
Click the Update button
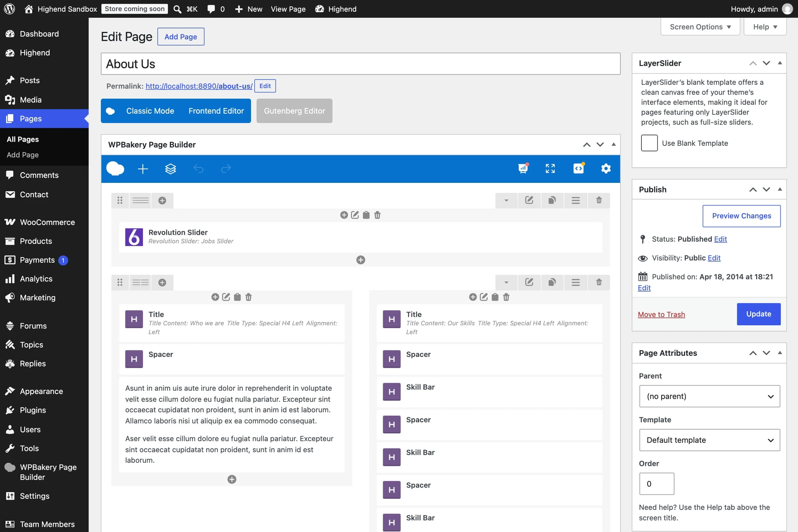tap(759, 314)
